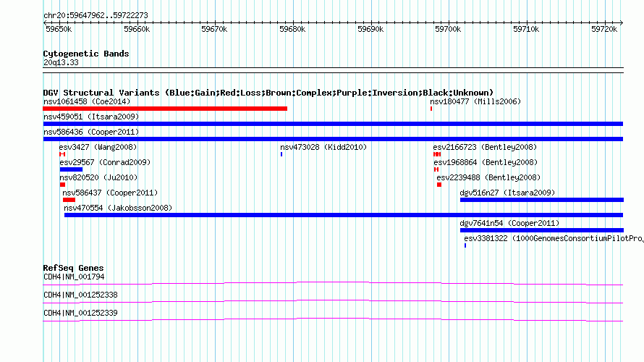Click the small red esv3427 glyph

pyautogui.click(x=62, y=154)
